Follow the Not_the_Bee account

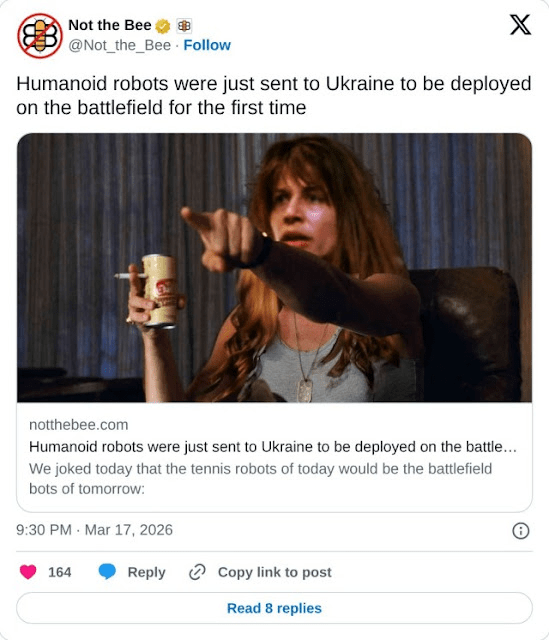click(207, 45)
